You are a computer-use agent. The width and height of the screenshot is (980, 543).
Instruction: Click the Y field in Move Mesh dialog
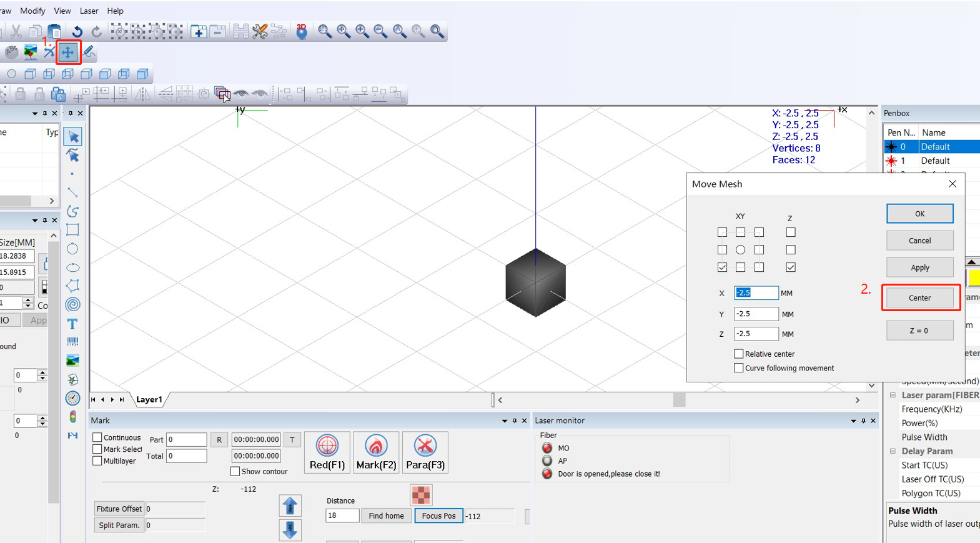[756, 314]
